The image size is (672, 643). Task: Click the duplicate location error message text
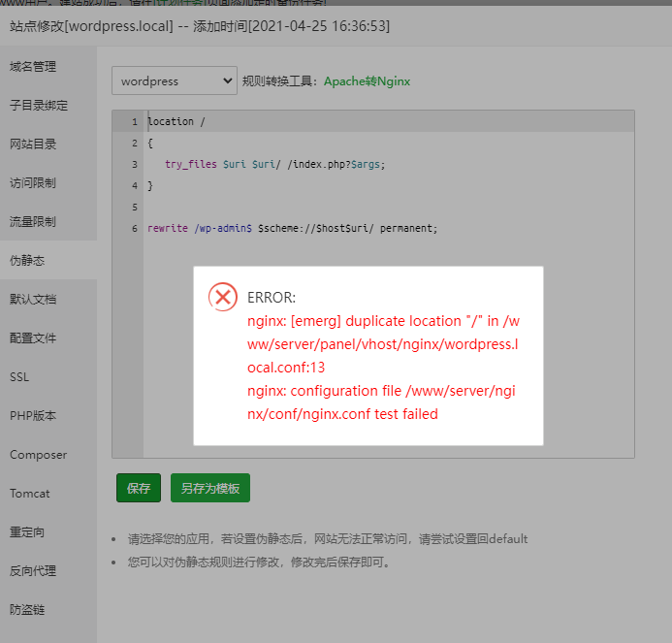[x=383, y=344]
